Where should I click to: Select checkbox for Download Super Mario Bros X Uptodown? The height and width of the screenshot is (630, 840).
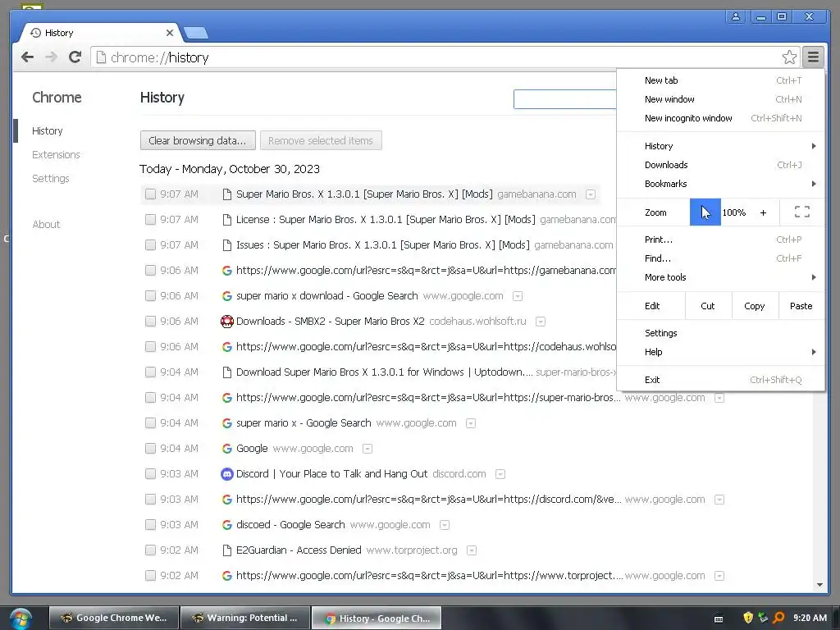(x=151, y=372)
